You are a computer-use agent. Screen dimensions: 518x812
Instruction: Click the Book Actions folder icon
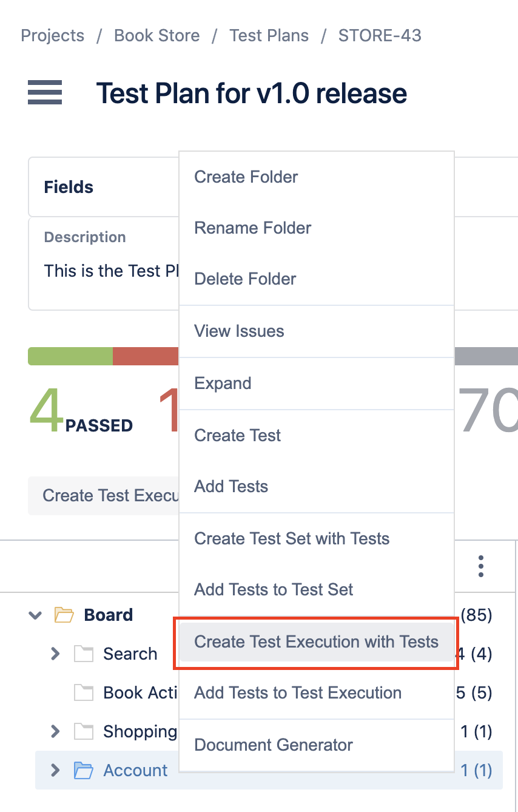(84, 692)
